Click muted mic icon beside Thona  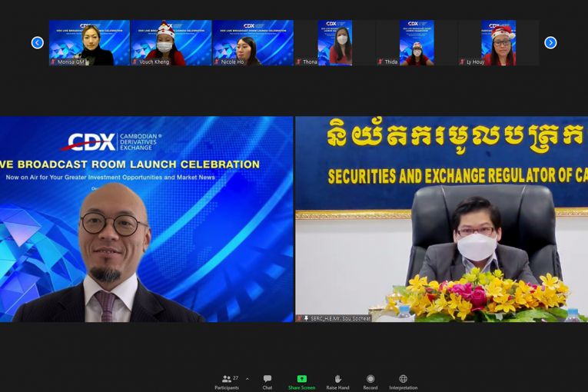(x=298, y=62)
